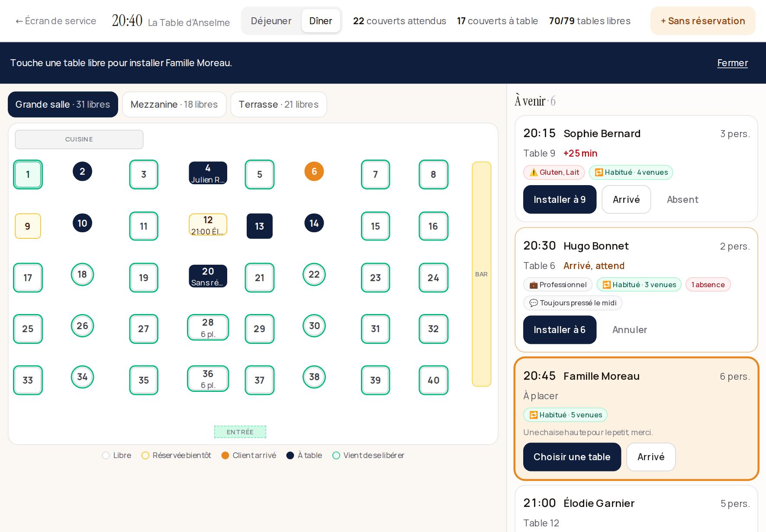The image size is (766, 532).
Task: Click the Professionnel tag on Hugo Bonnet
Action: tap(558, 285)
